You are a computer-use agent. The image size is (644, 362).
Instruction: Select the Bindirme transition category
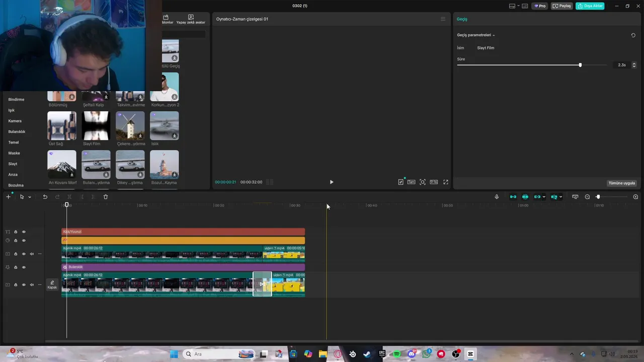pos(16,100)
